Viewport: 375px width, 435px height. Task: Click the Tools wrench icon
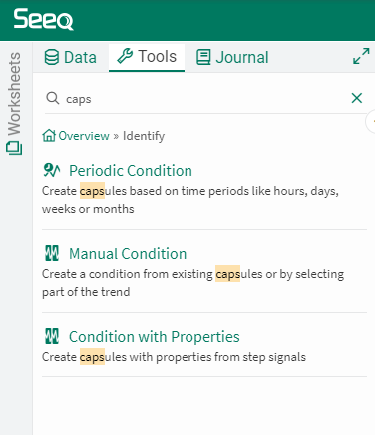tap(125, 56)
